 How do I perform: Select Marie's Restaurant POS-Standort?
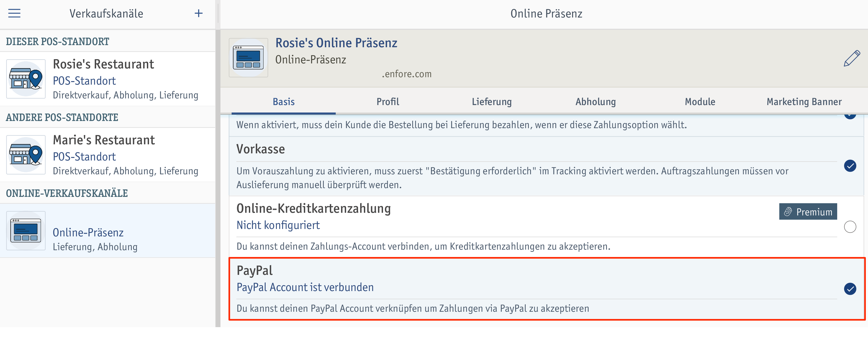108,155
